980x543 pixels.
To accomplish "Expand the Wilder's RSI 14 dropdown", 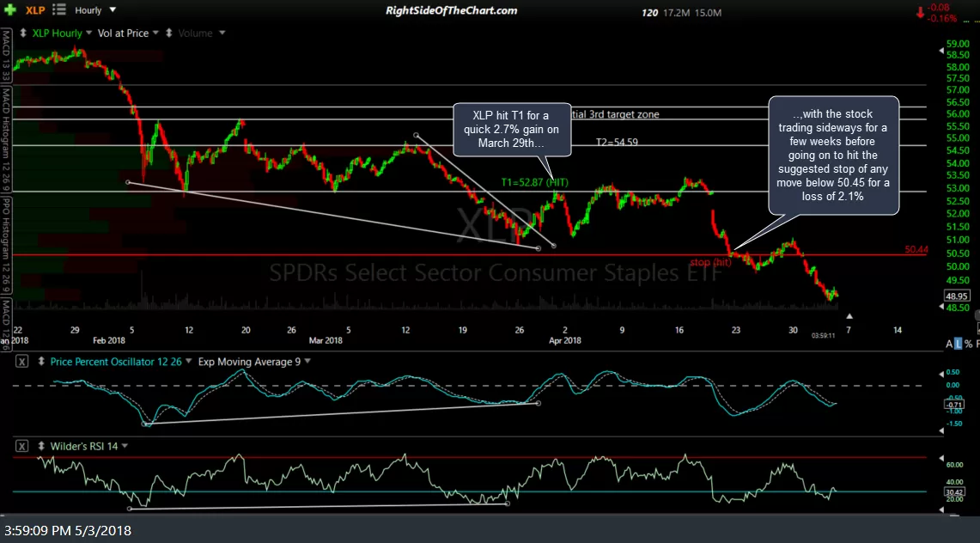I will (125, 446).
